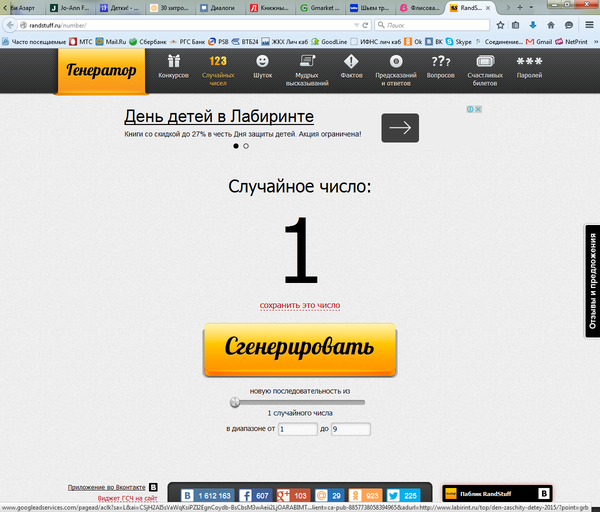The image size is (600, 512).
Task: Select the second carousel dot under the ad
Action: [246, 146]
